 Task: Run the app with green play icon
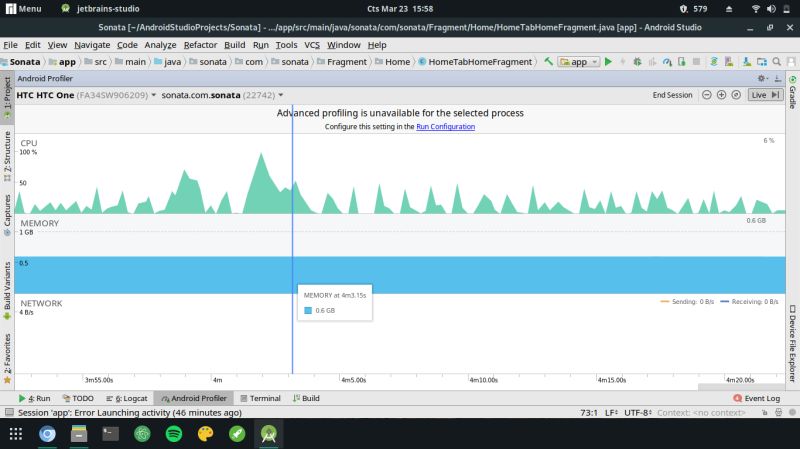(x=608, y=62)
